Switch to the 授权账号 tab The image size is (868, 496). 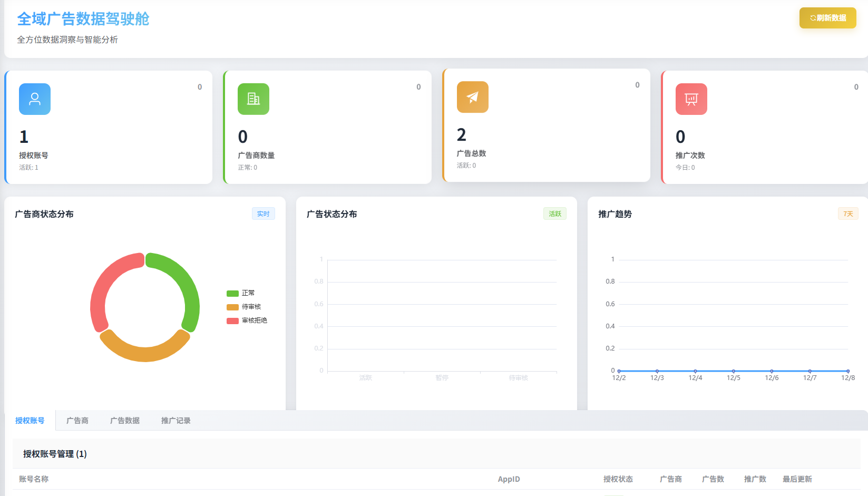(x=30, y=421)
